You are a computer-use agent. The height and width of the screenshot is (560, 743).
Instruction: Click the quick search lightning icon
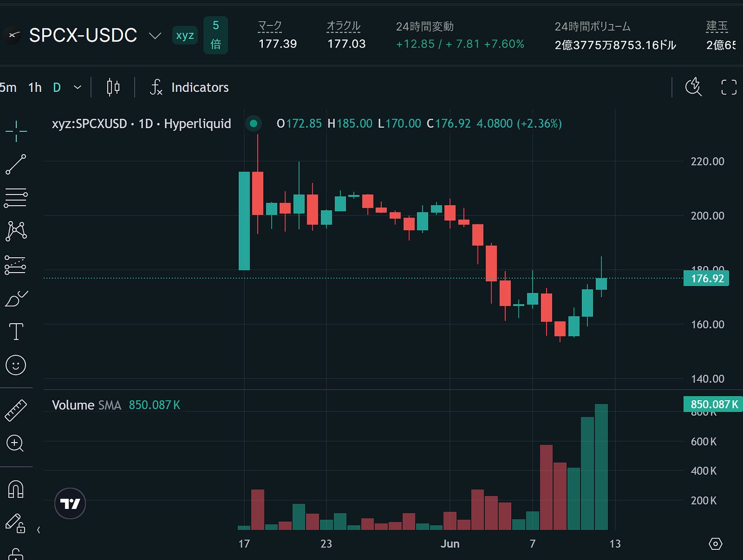tap(694, 87)
